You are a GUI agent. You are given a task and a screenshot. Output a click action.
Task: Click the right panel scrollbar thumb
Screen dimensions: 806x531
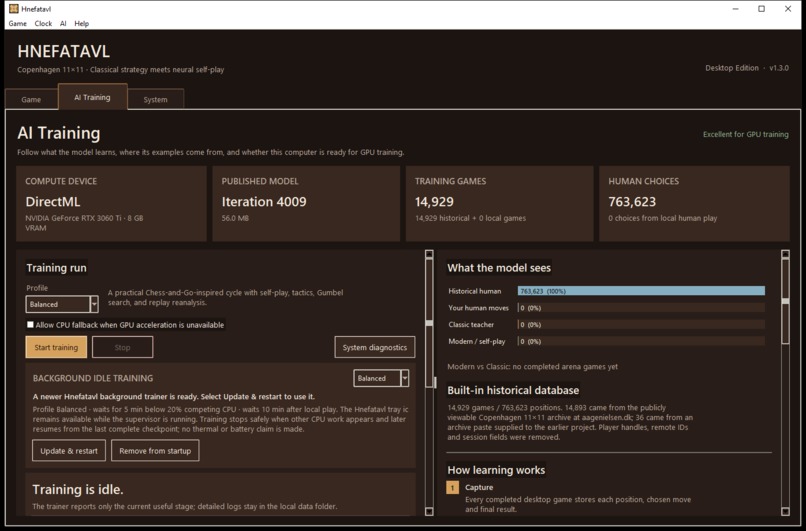point(785,301)
